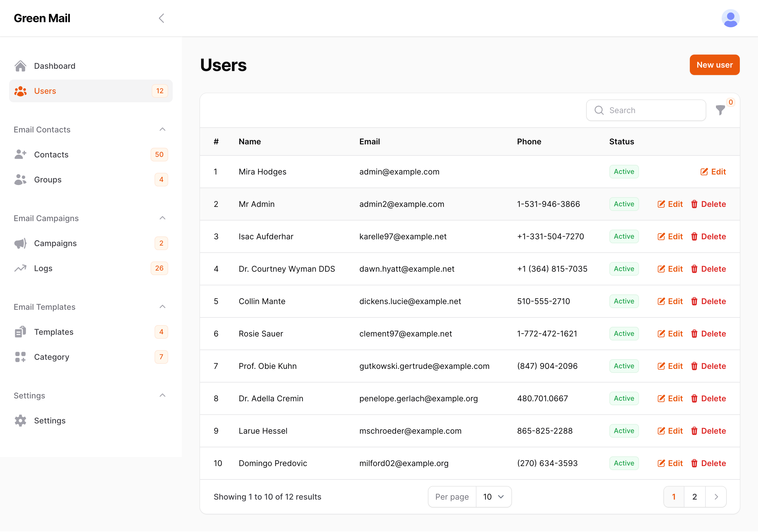758x532 pixels.
Task: Click the Active status badge for Mira Hodges
Action: 624,171
